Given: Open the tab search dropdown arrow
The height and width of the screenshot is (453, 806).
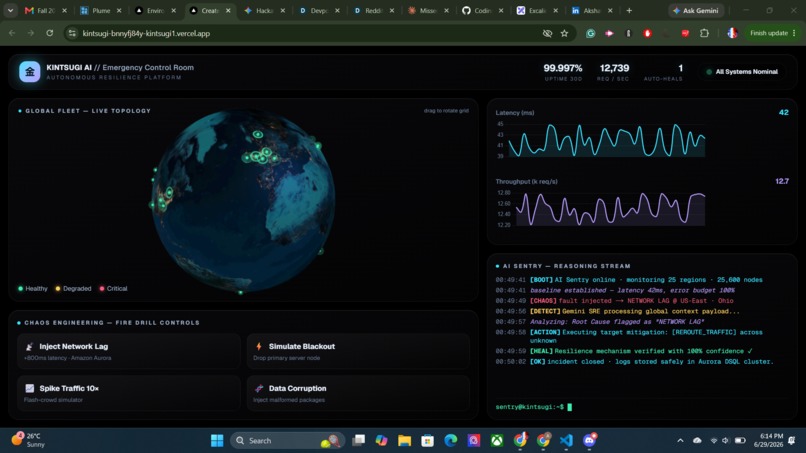Looking at the screenshot, I should 10,10.
